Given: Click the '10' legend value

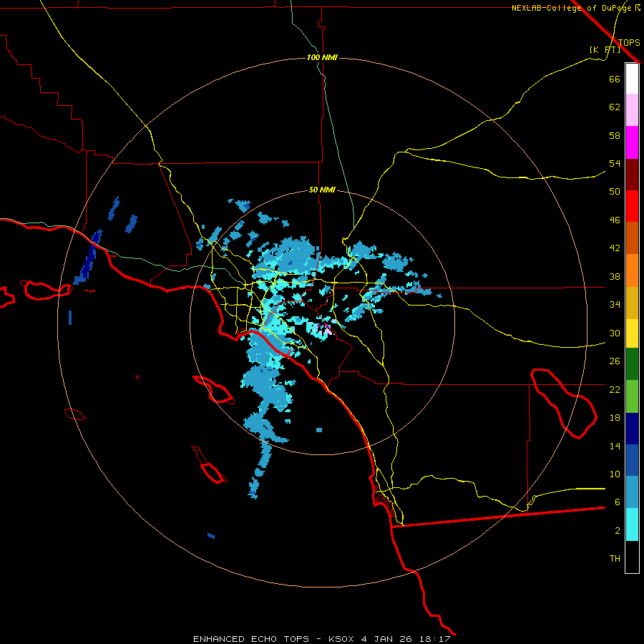Looking at the screenshot, I should click(x=615, y=474).
